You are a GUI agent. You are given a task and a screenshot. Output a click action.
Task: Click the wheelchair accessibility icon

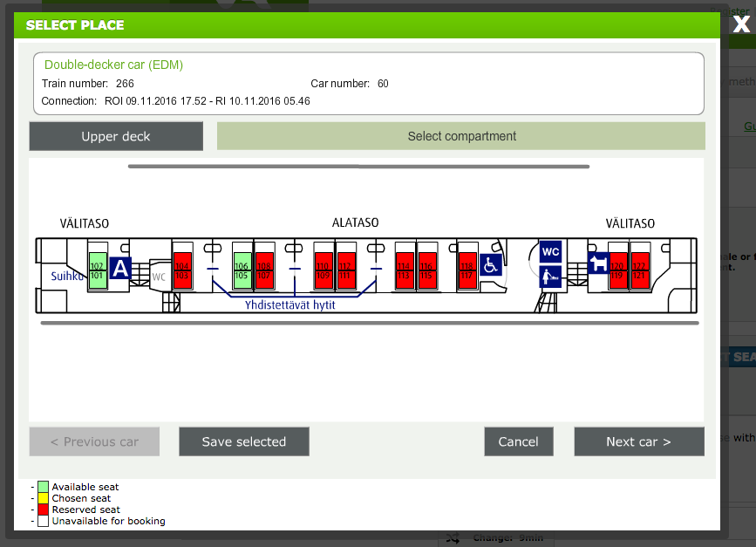[491, 265]
